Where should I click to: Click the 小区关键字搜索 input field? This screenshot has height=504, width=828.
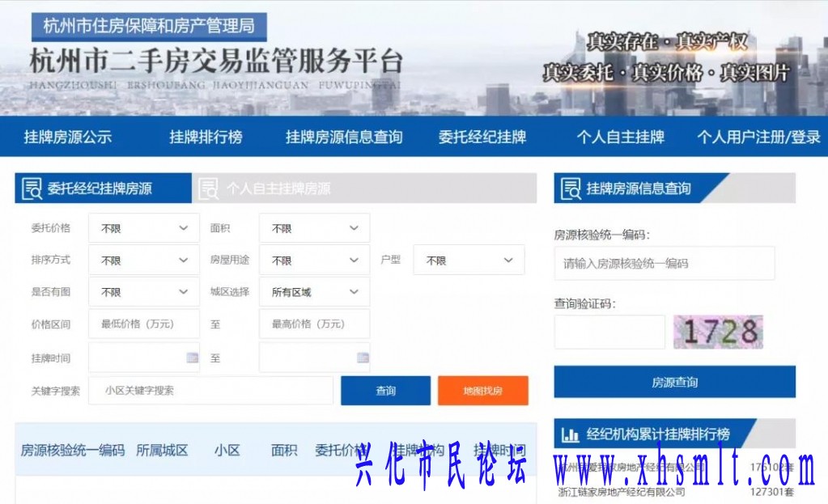pos(210,391)
